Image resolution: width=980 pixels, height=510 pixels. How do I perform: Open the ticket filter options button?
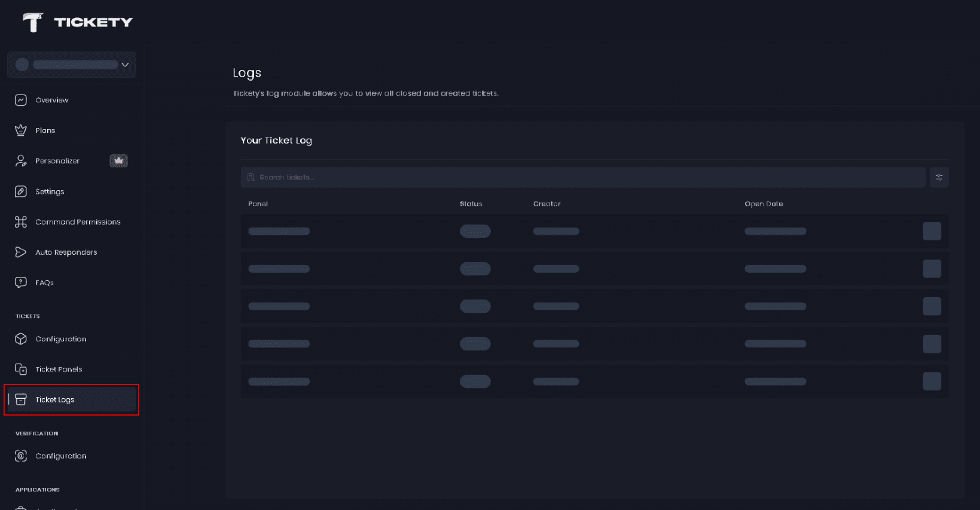(939, 178)
